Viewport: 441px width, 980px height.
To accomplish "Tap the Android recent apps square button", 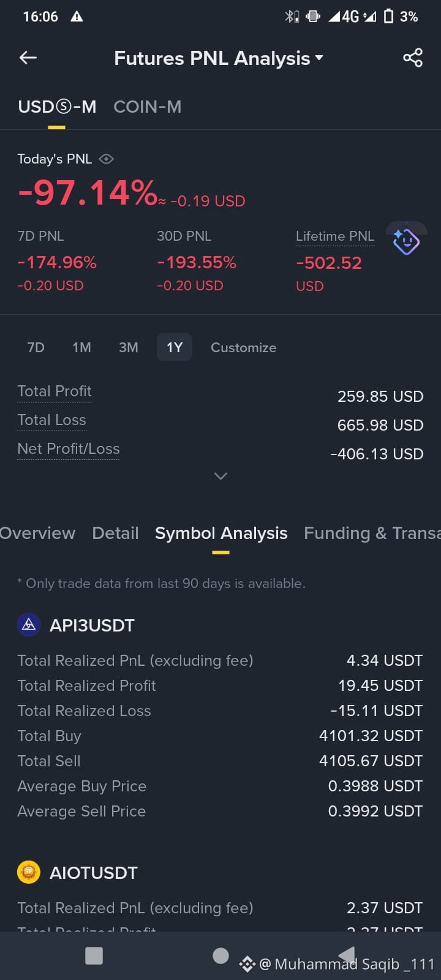I will point(94,956).
